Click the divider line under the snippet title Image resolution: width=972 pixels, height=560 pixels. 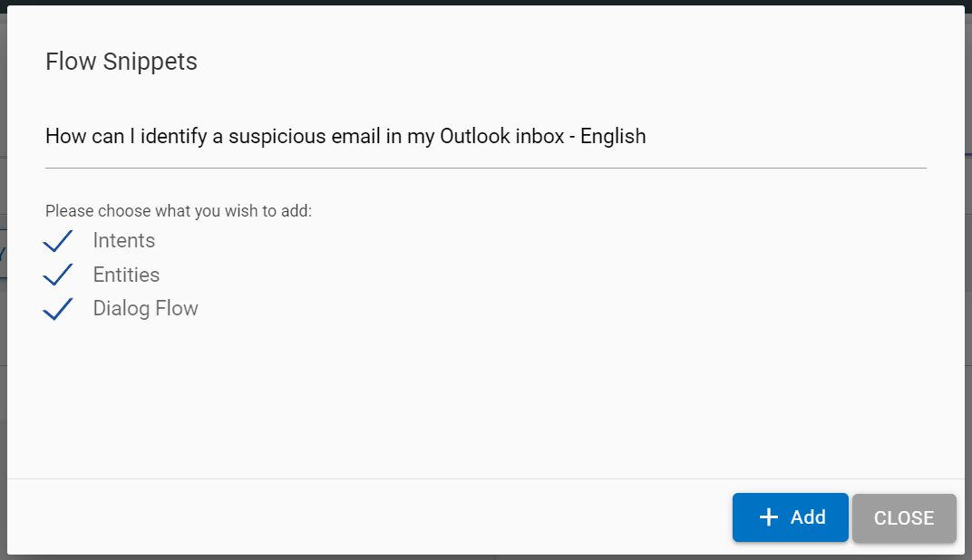[x=486, y=166]
